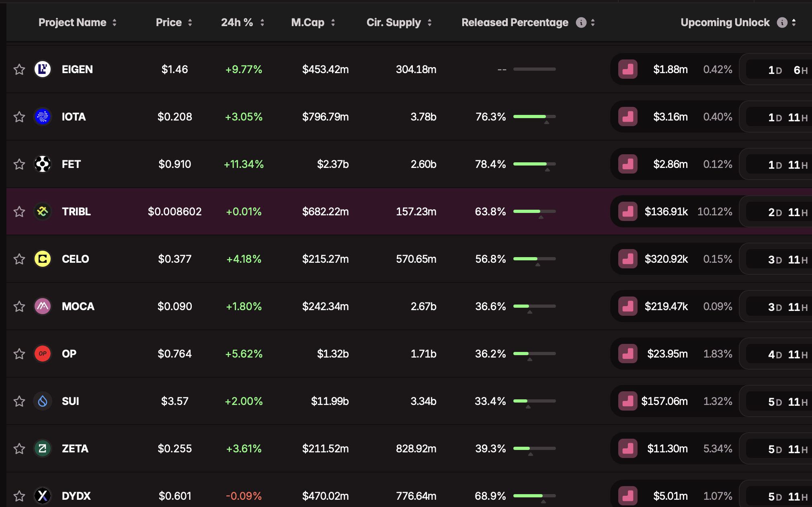Open the EIGEN project link

point(77,70)
